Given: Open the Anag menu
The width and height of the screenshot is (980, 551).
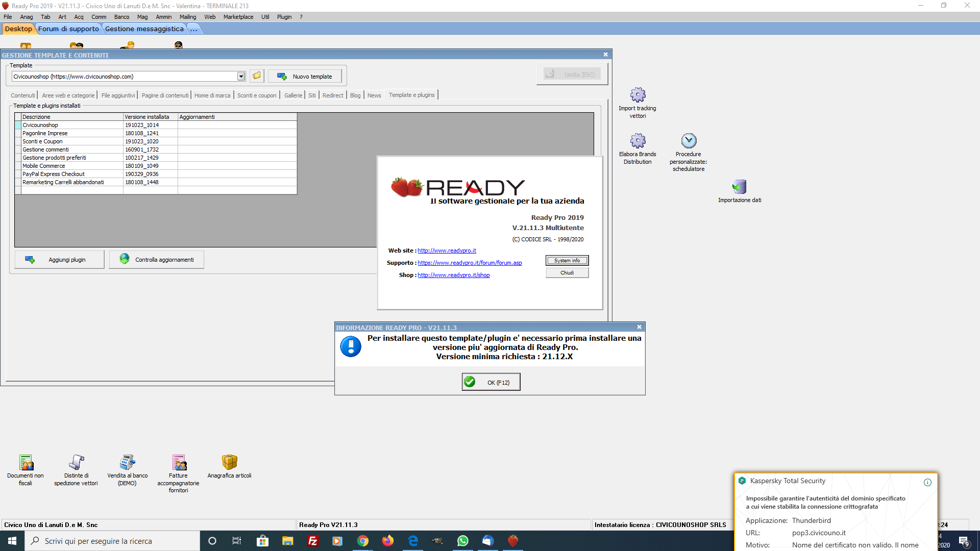Looking at the screenshot, I should pos(27,17).
